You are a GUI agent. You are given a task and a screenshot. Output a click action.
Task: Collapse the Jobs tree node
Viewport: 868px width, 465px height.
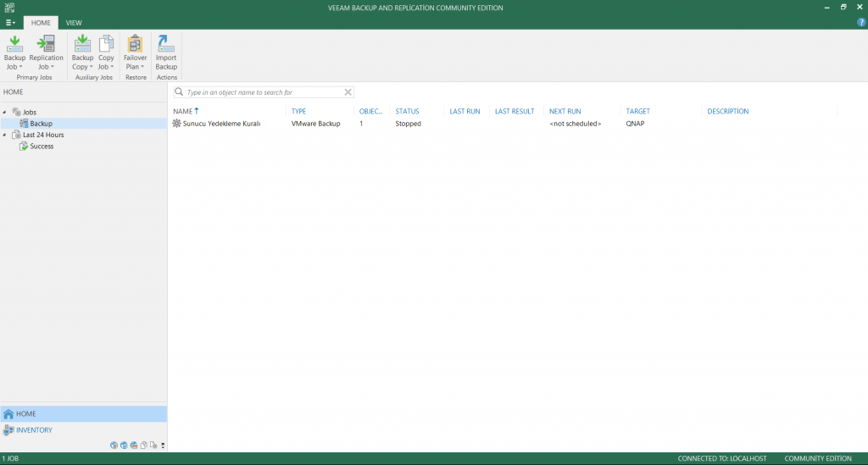pyautogui.click(x=5, y=112)
